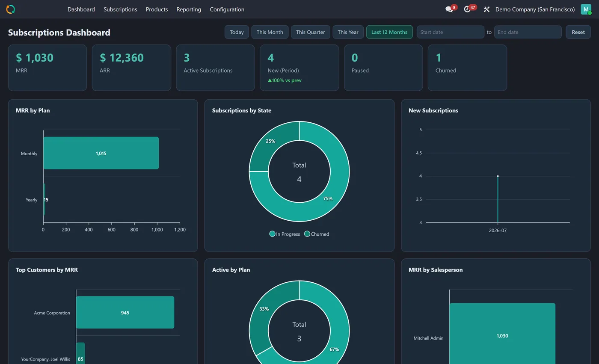
Task: Select the 2026-07 data point in New Subscriptions
Action: point(498,176)
